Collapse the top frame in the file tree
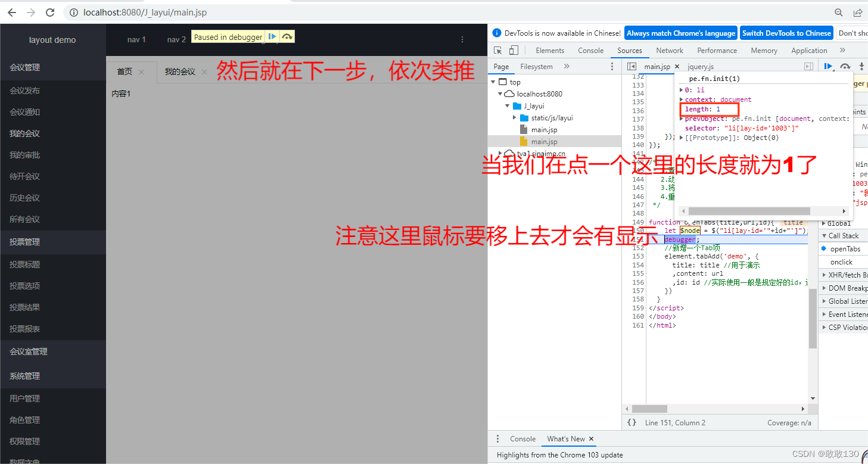This screenshot has height=464, width=868. coord(493,82)
